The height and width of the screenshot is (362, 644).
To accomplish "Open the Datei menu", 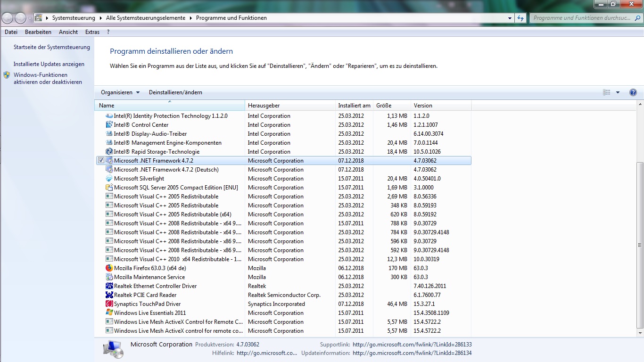I will pyautogui.click(x=11, y=32).
